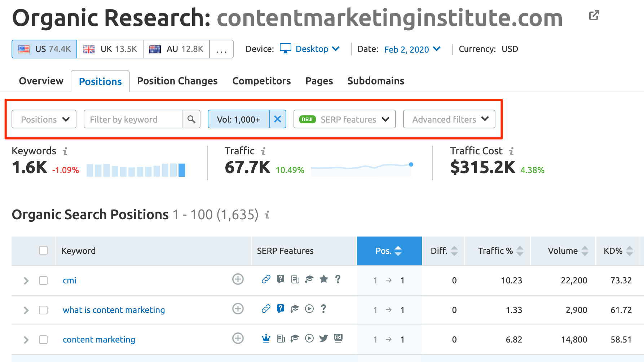Click the Twitter icon in the content marketing row
Viewport: 644px width, 362px height.
pos(323,339)
